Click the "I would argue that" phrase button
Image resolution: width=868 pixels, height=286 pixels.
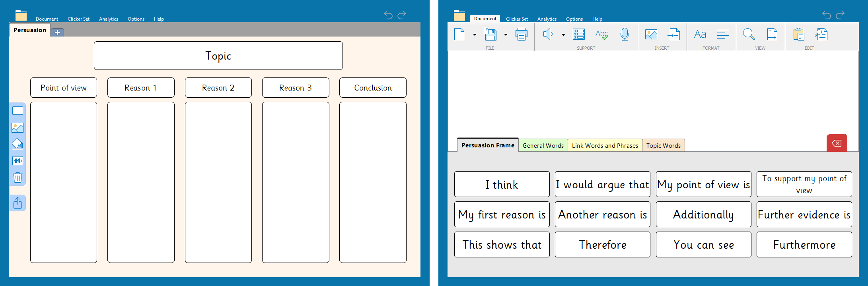[602, 184]
